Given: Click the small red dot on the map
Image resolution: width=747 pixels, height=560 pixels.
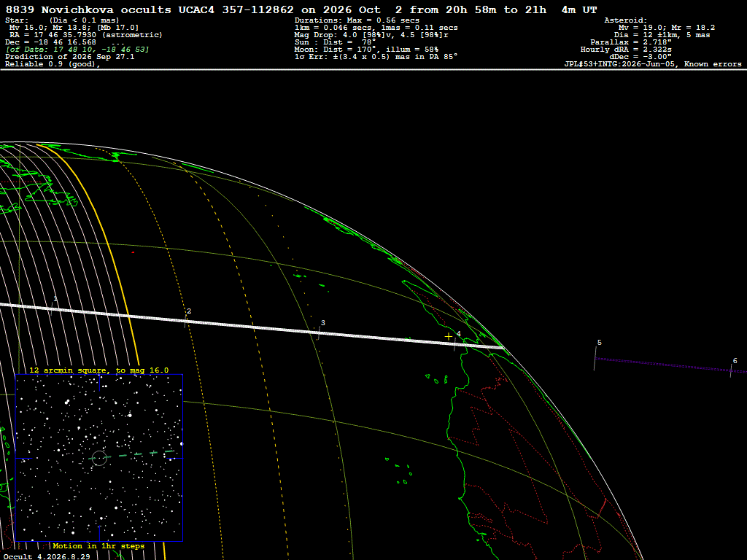Looking at the screenshot, I should [133, 252].
